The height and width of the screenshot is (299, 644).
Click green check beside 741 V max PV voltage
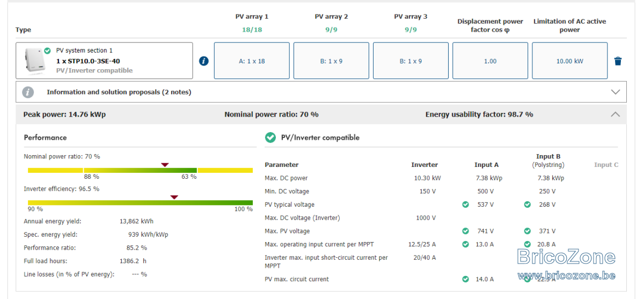coord(465,231)
